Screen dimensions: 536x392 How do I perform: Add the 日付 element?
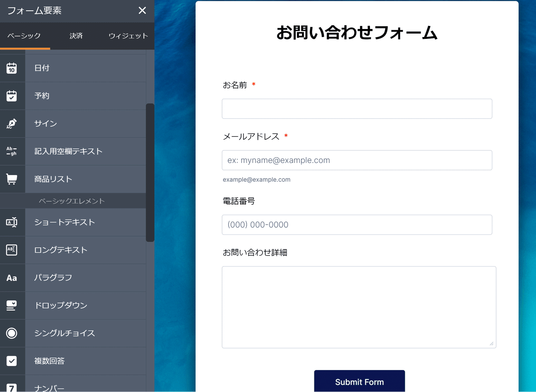pos(73,68)
